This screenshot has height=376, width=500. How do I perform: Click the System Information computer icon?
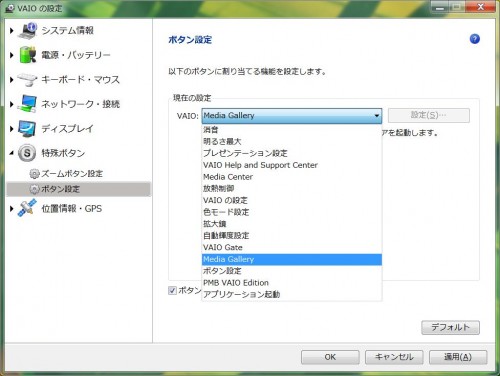click(28, 30)
